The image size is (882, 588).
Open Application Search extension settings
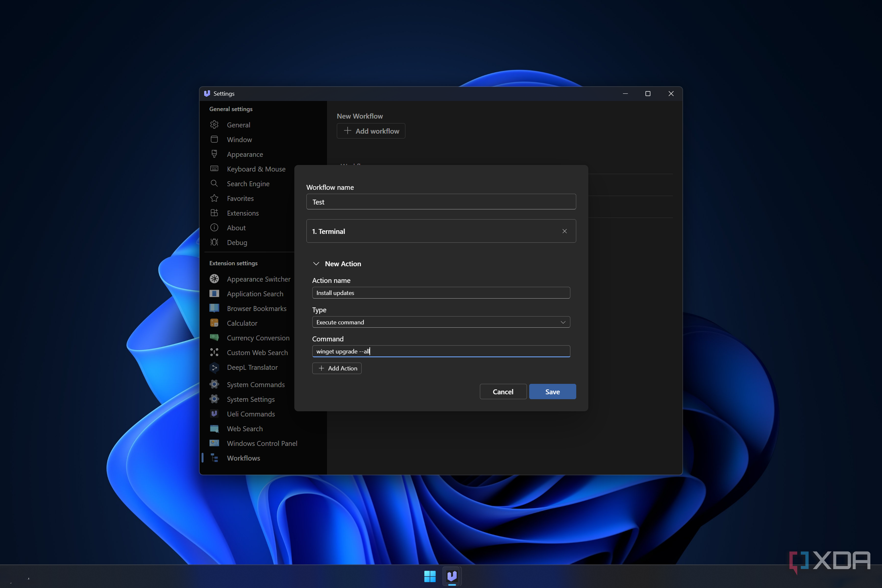(x=255, y=294)
